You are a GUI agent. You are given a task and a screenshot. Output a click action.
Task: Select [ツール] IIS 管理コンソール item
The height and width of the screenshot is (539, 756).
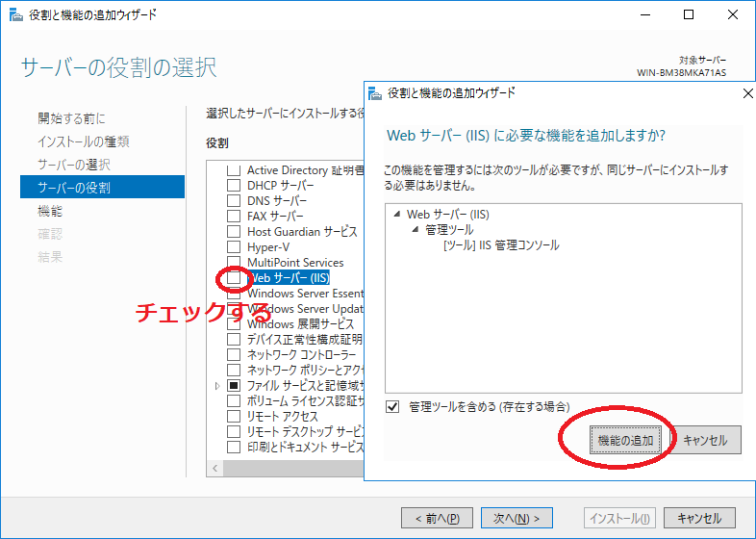pyautogui.click(x=500, y=245)
